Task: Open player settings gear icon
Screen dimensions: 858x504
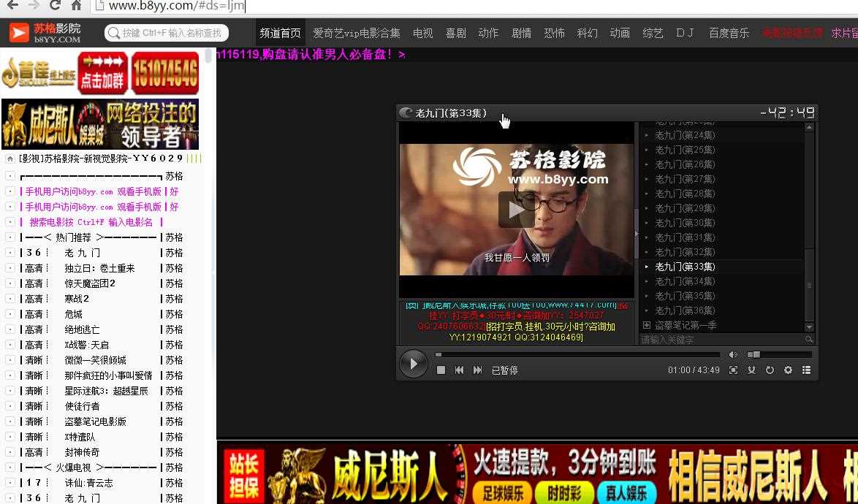Action: click(788, 370)
